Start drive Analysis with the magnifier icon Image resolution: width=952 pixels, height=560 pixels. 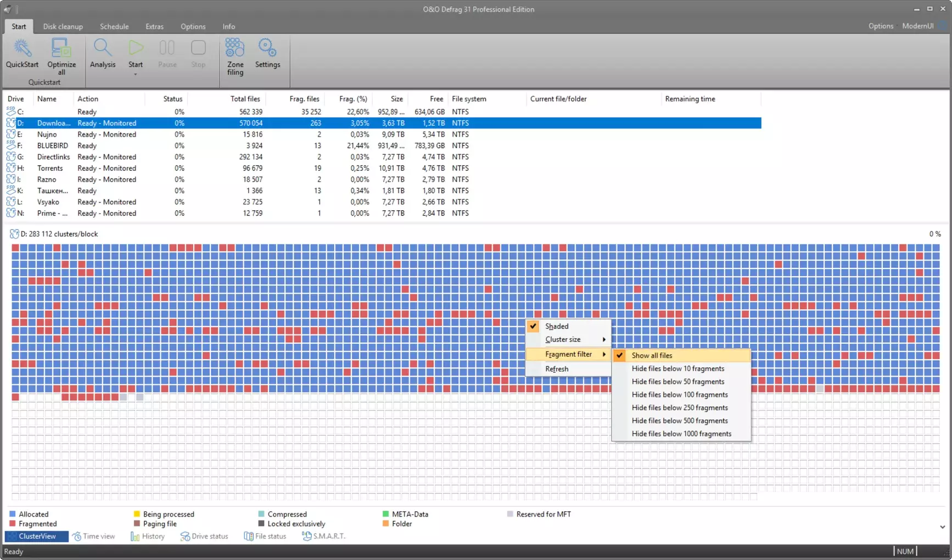103,53
